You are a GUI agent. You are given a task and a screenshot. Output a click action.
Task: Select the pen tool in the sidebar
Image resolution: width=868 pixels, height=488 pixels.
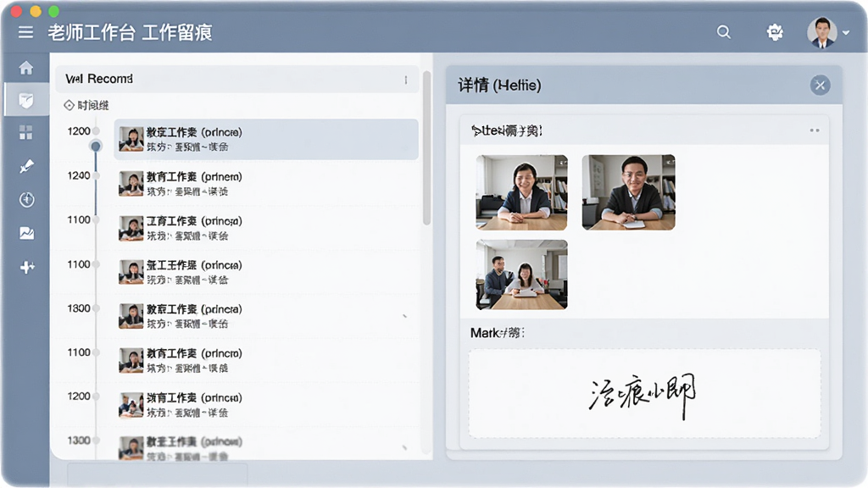(26, 166)
